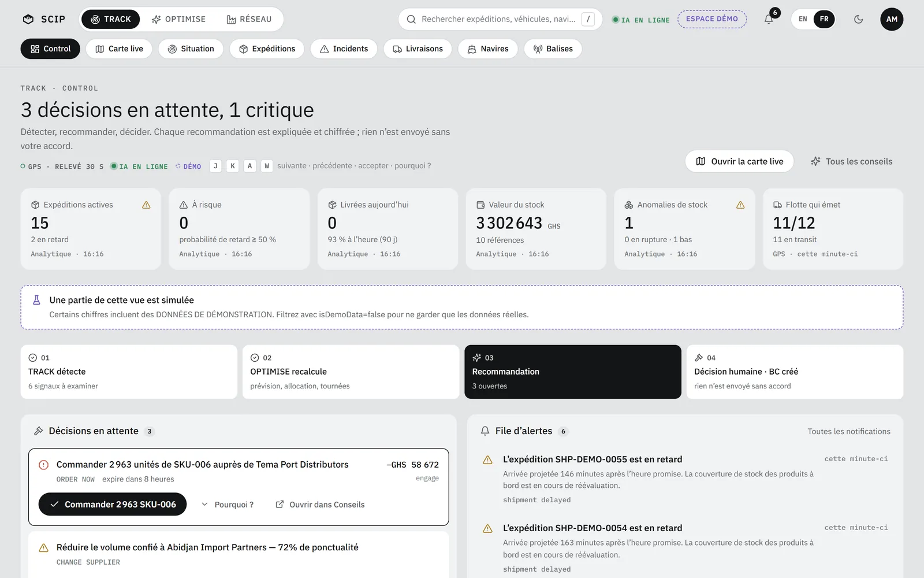Viewport: 924px width, 578px height.
Task: Open the Flotte qui émet card
Action: click(833, 229)
